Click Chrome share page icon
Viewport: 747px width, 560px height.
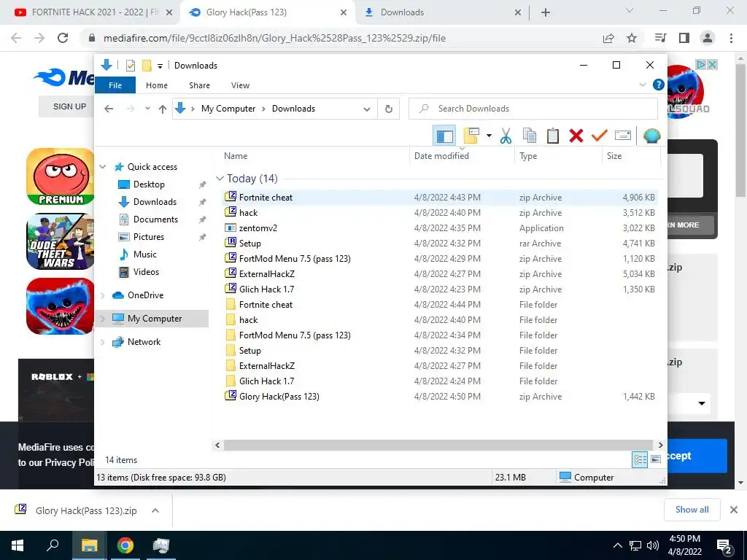(x=608, y=38)
